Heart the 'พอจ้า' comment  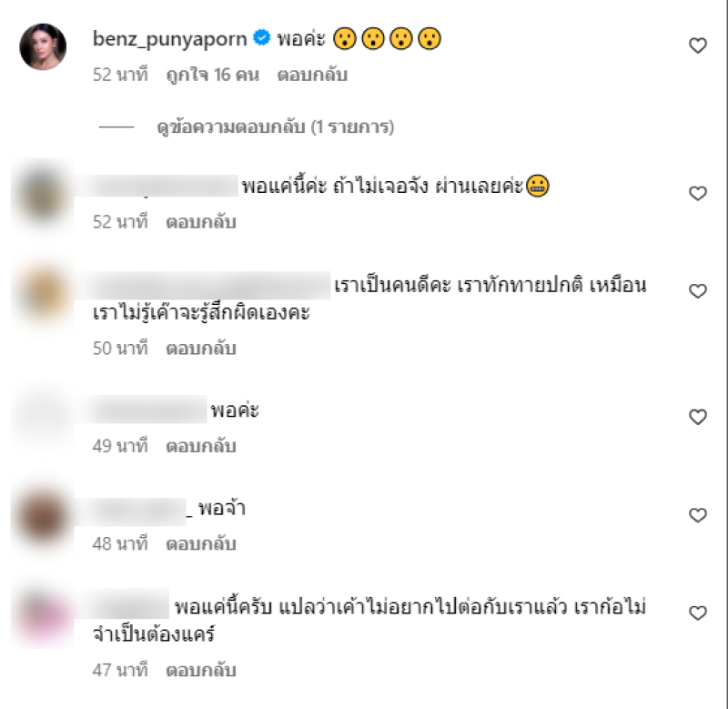[x=697, y=515]
